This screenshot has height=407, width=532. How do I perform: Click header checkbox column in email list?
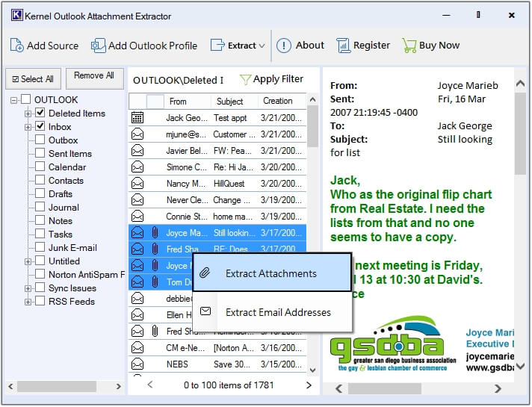155,102
